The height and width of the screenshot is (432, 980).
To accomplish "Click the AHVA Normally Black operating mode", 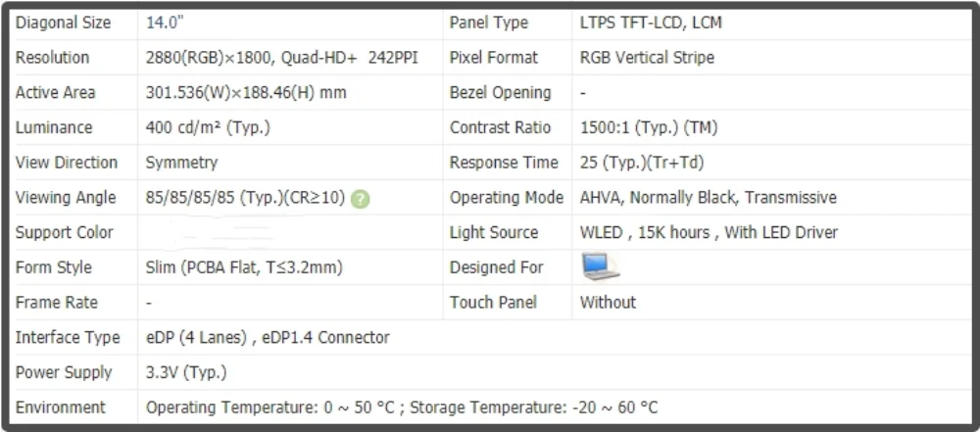I will click(708, 198).
